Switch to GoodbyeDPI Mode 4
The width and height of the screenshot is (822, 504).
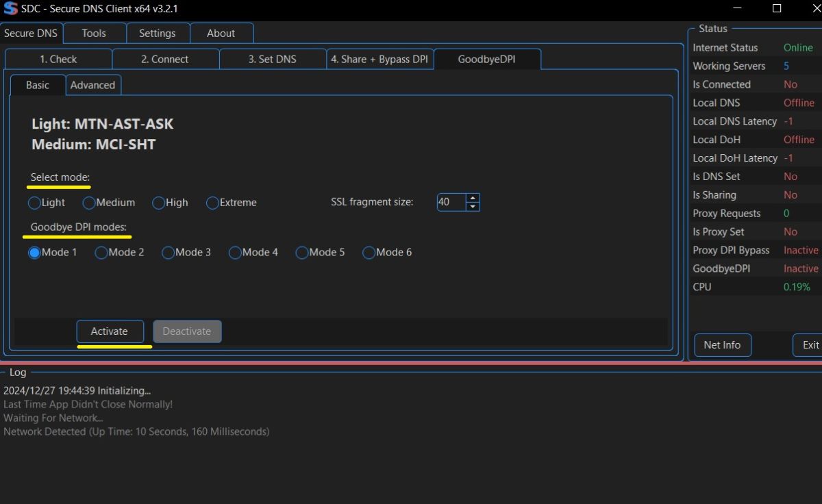(x=235, y=253)
